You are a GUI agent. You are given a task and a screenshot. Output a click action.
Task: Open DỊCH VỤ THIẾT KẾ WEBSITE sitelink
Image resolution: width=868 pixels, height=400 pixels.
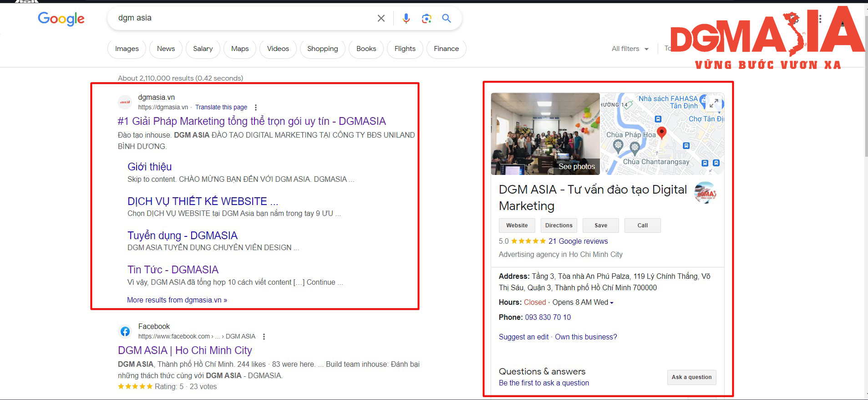[203, 201]
